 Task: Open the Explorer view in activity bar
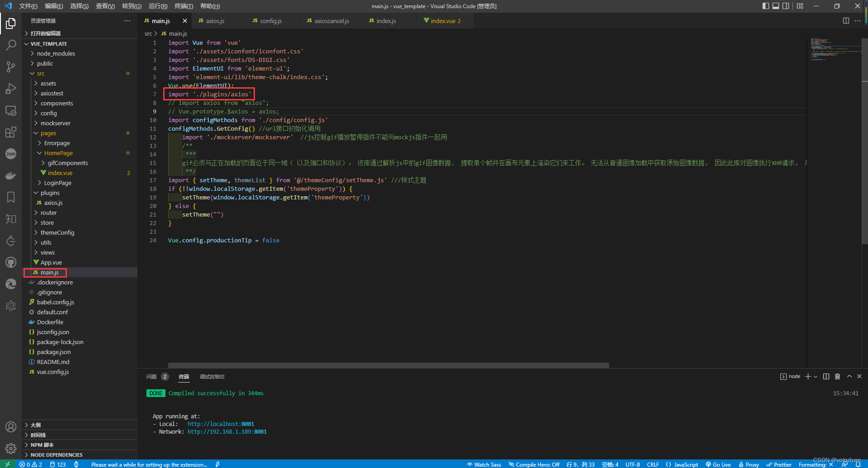11,23
